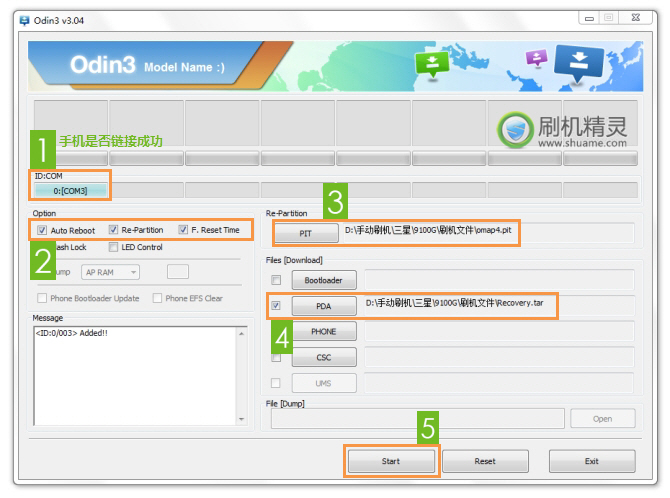Check the Phone Bootloader Update option
The width and height of the screenshot is (670, 498).
point(42,298)
